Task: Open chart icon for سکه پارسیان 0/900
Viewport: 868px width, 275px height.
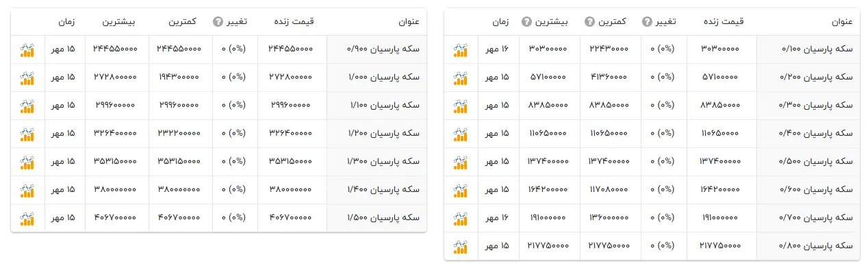Action: pyautogui.click(x=27, y=50)
